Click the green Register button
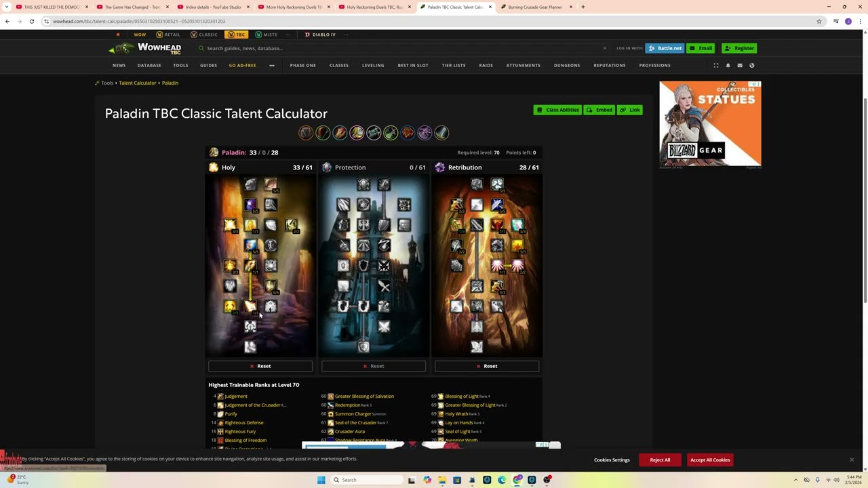The height and width of the screenshot is (488, 868). [x=739, y=48]
